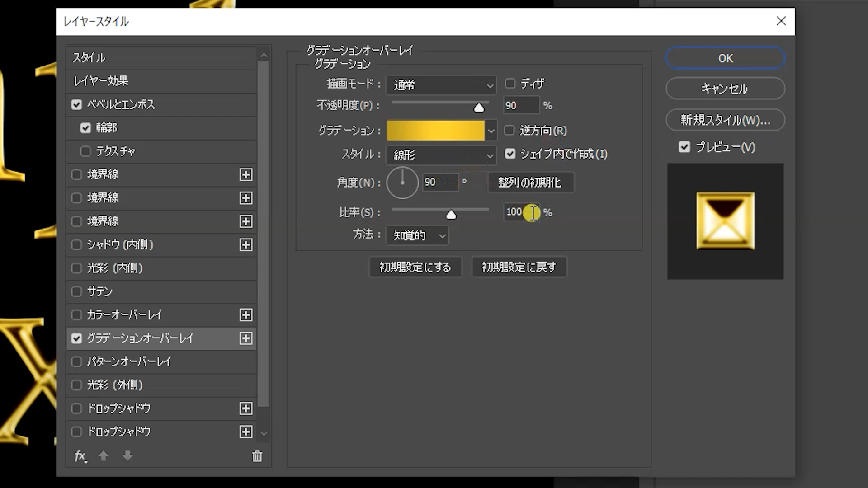Click plus icon beside カラーオーバーレイ
868x488 pixels.
pyautogui.click(x=245, y=315)
